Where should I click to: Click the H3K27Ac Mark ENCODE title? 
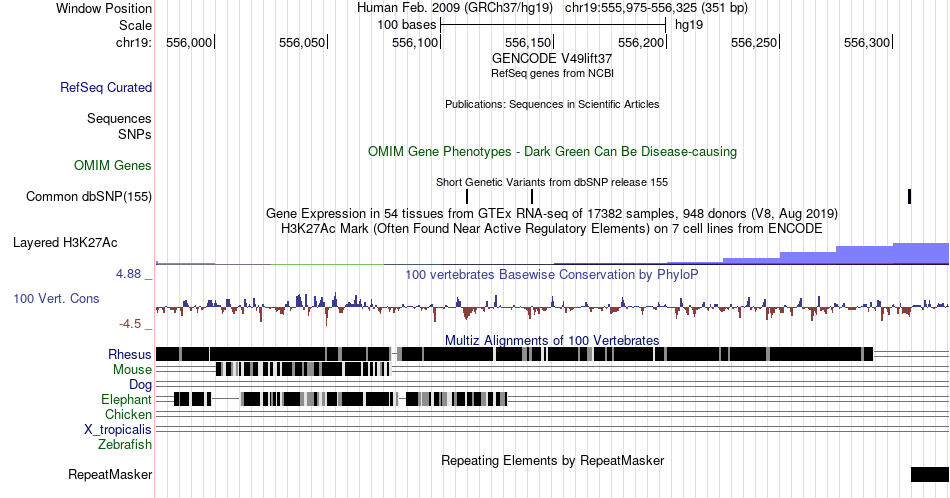click(552, 228)
